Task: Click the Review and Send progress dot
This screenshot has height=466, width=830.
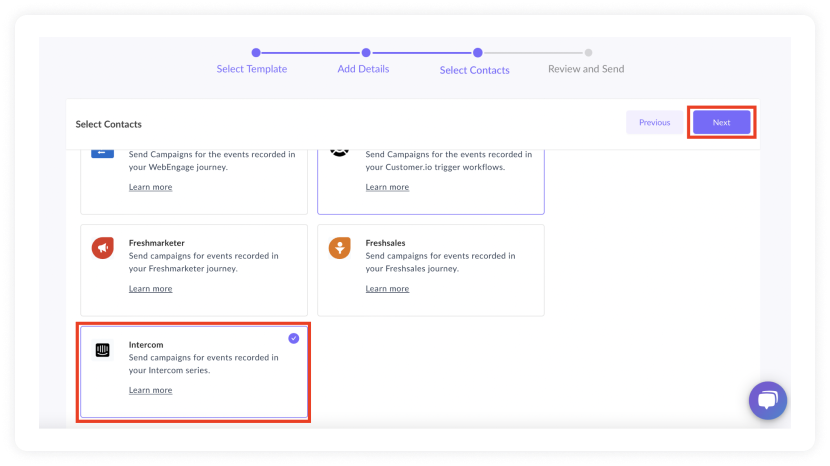Action: (x=588, y=52)
